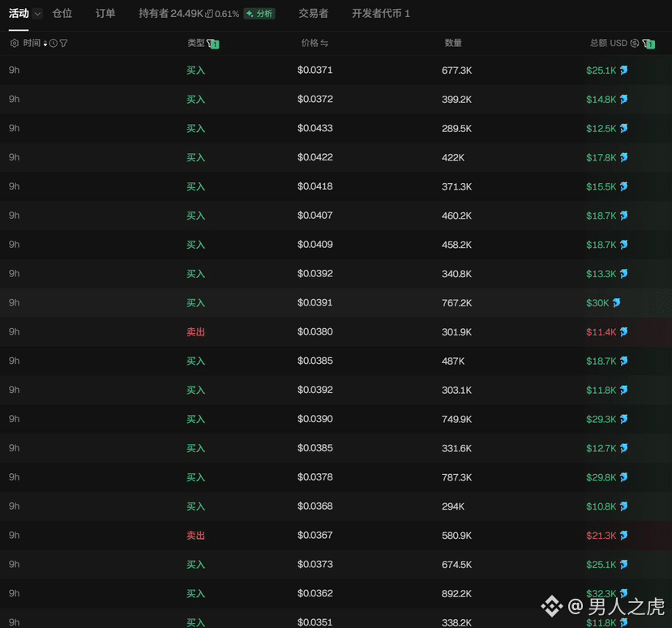Click blue icon beside $13.3K
The width and height of the screenshot is (672, 628).
coord(624,273)
